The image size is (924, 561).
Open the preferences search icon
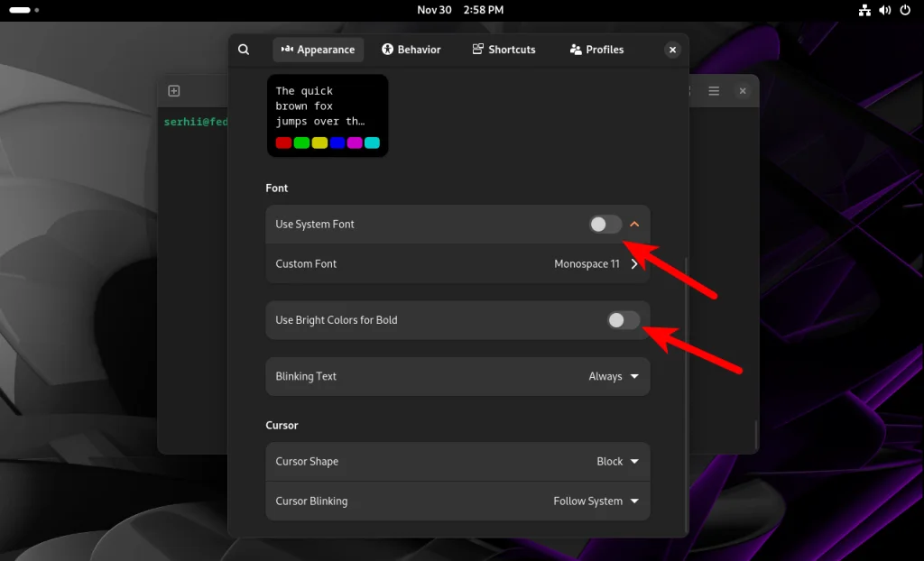tap(244, 50)
